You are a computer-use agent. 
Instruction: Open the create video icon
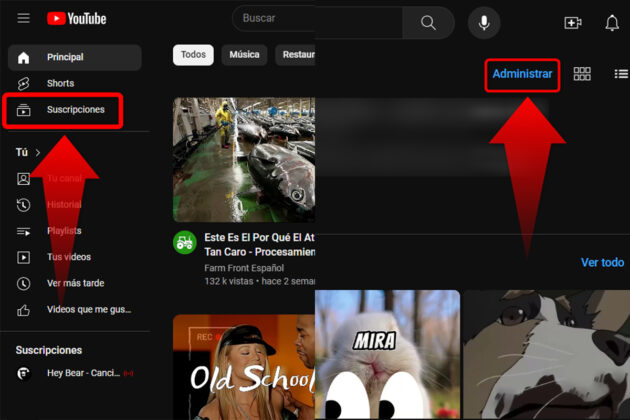click(573, 23)
